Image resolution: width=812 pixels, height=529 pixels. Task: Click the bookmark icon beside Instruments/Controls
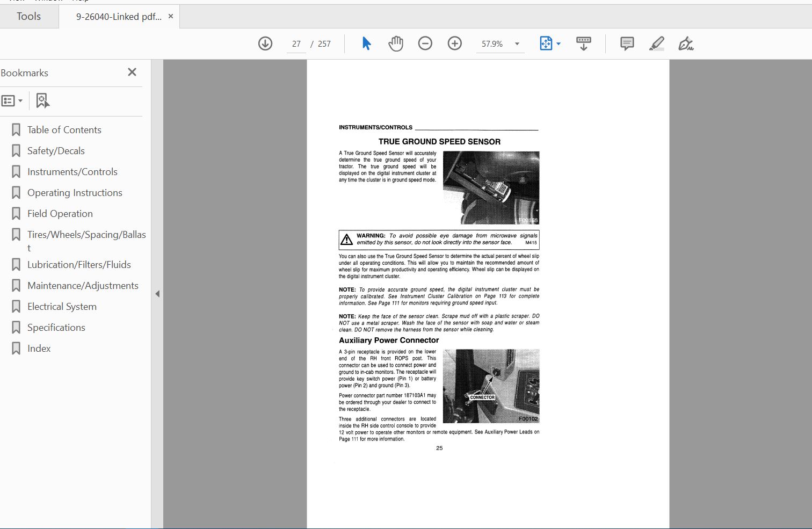click(16, 172)
